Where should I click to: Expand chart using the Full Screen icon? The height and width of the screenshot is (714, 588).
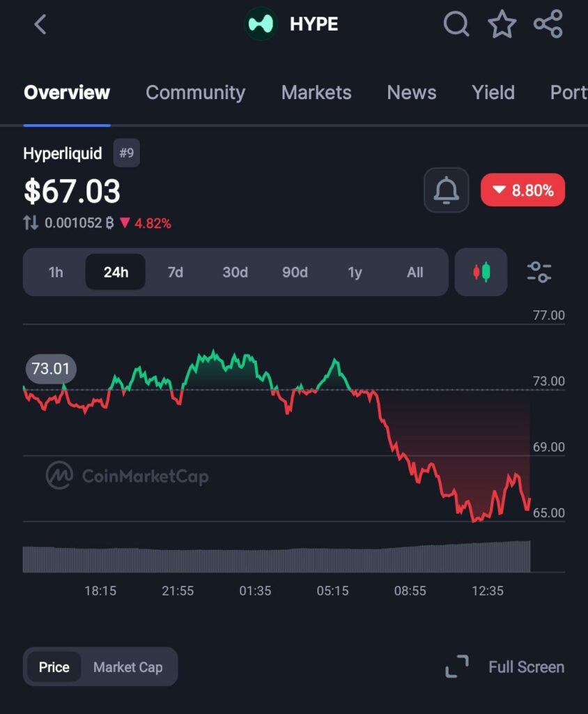click(x=457, y=667)
